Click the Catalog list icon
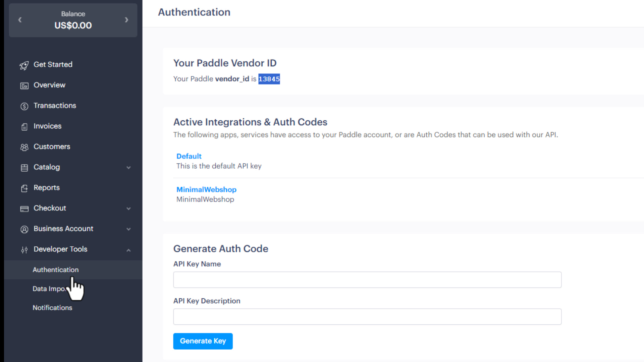Screen dimensions: 644x362 (24, 168)
